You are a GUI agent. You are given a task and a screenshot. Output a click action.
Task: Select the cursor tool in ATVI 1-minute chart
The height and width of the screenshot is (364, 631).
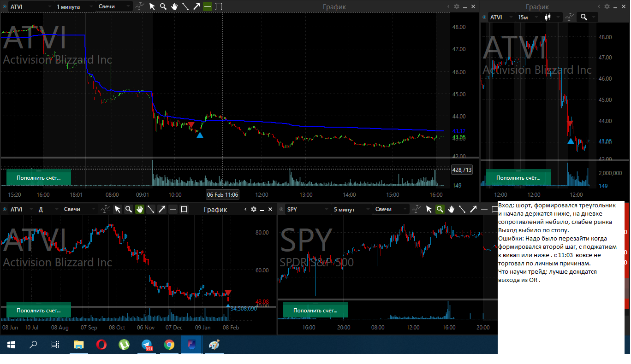pos(152,6)
